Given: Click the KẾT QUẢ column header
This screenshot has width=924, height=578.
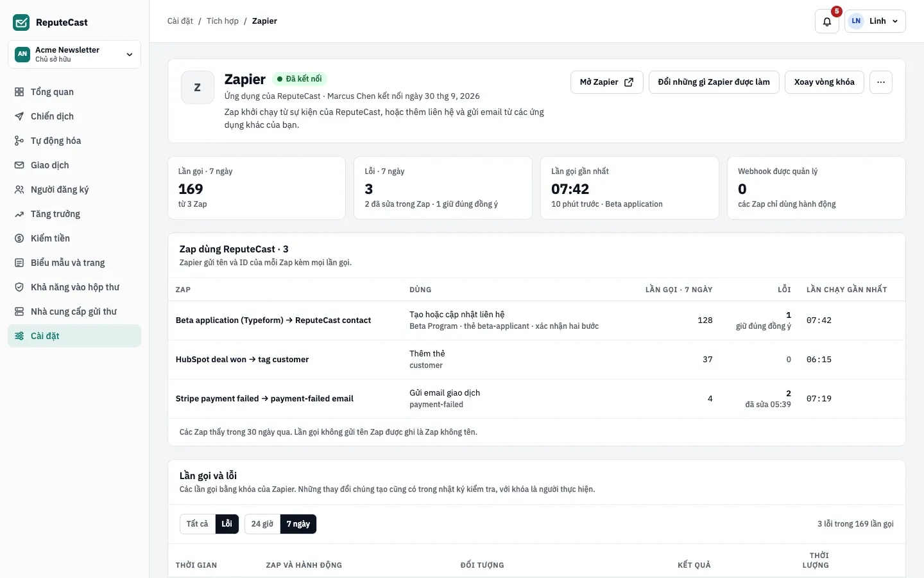Looking at the screenshot, I should 694,565.
